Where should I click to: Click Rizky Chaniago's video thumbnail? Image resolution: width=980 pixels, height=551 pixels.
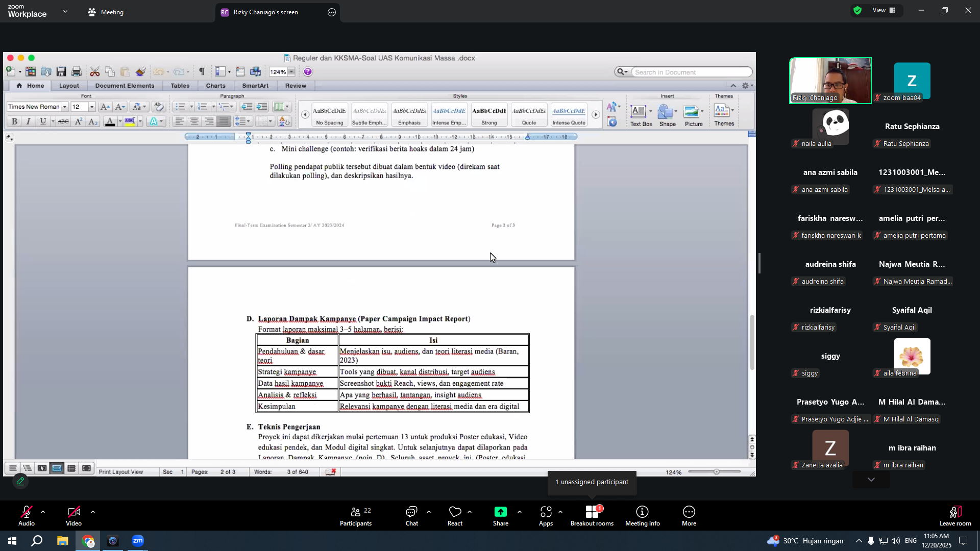pyautogui.click(x=830, y=81)
